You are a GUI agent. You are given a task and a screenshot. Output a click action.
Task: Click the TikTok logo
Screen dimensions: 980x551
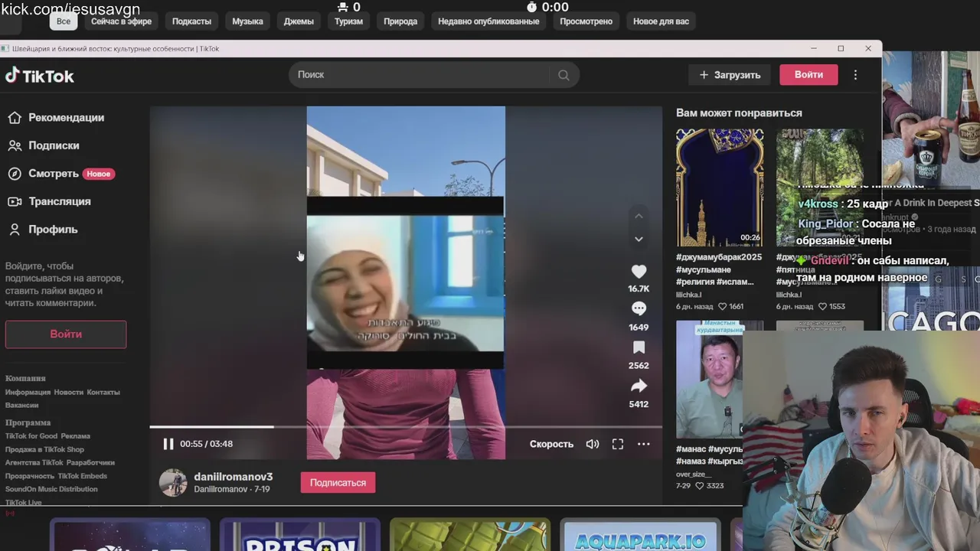coord(40,76)
